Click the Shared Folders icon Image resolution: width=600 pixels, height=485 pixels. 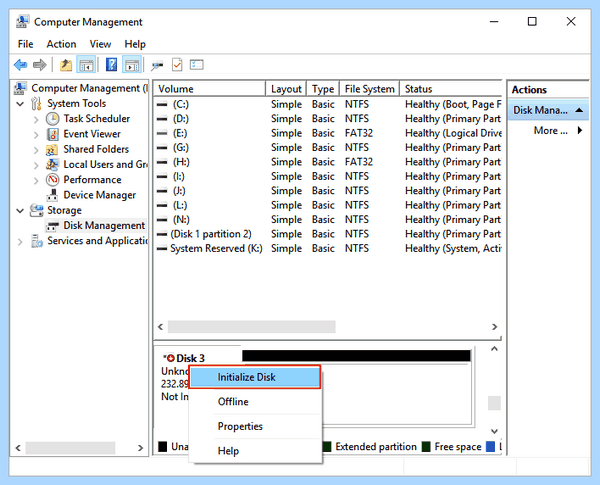(x=52, y=149)
